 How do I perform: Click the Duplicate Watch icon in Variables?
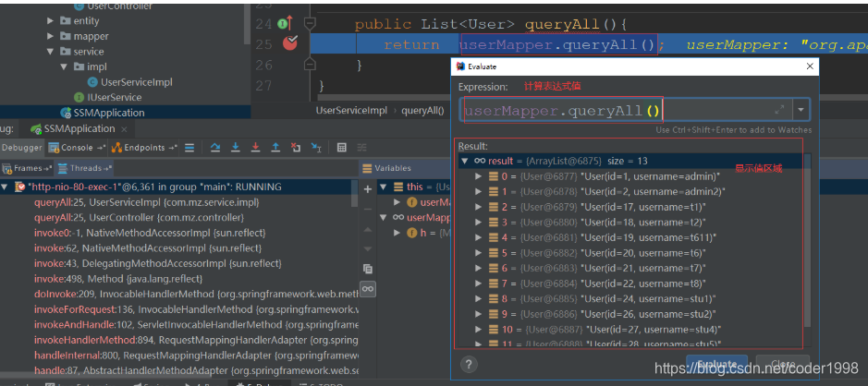(x=368, y=269)
